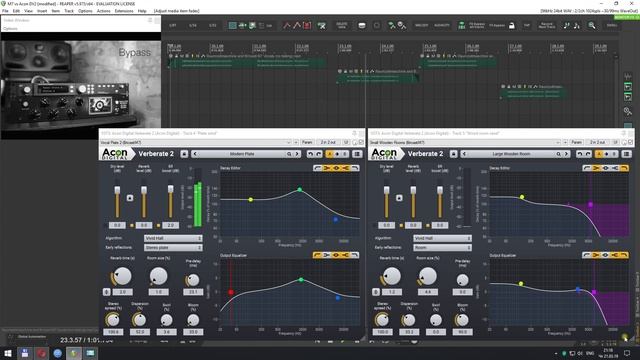Viewport: 640px width, 360px height.
Task: Toggle high cut band in right Decay Editor
Action: (624, 168)
